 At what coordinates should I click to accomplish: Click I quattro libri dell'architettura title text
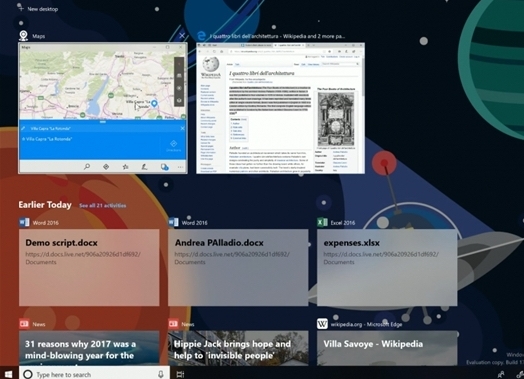click(262, 73)
